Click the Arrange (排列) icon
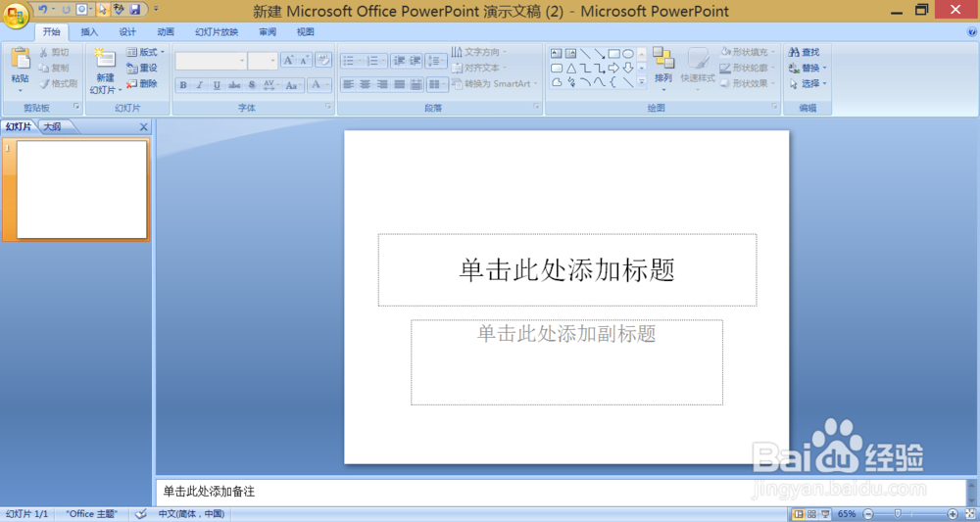Screen dimensions: 980x522 tap(663, 58)
